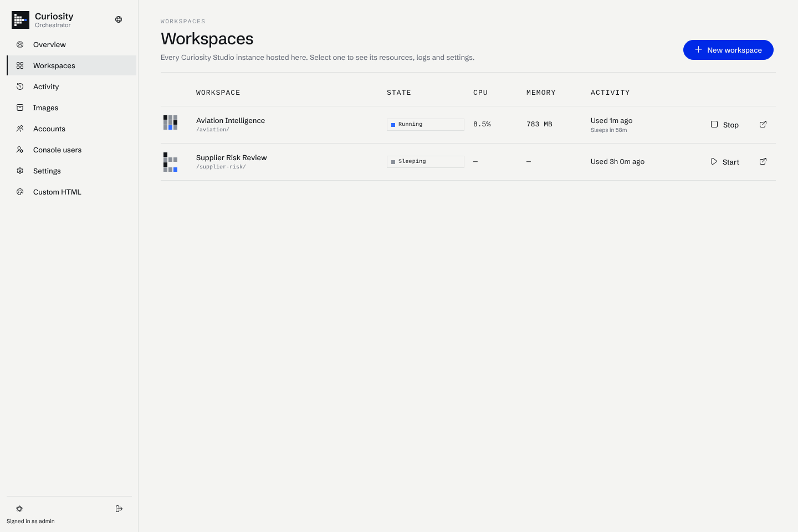Screen dimensions: 798x532
Task: Open the Supplier Risk Review workspace name
Action: pyautogui.click(x=232, y=157)
